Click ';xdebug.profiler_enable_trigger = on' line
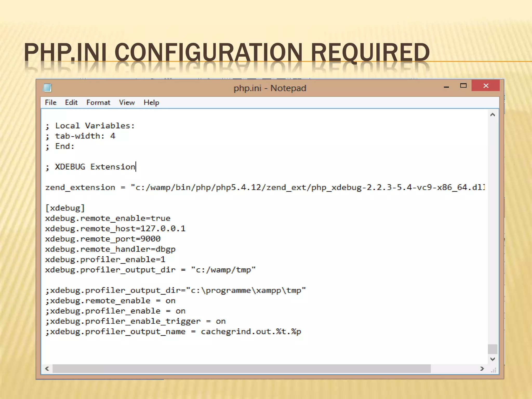The width and height of the screenshot is (532, 399). (x=135, y=321)
